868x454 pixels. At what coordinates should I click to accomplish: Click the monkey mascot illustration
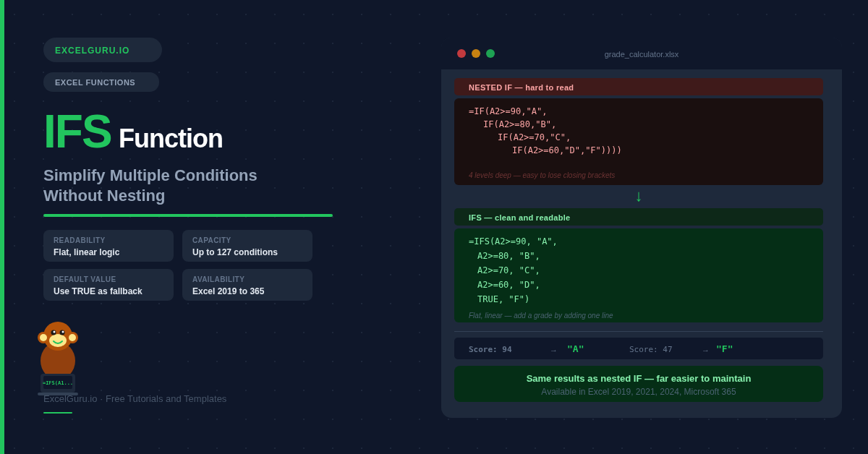click(58, 356)
